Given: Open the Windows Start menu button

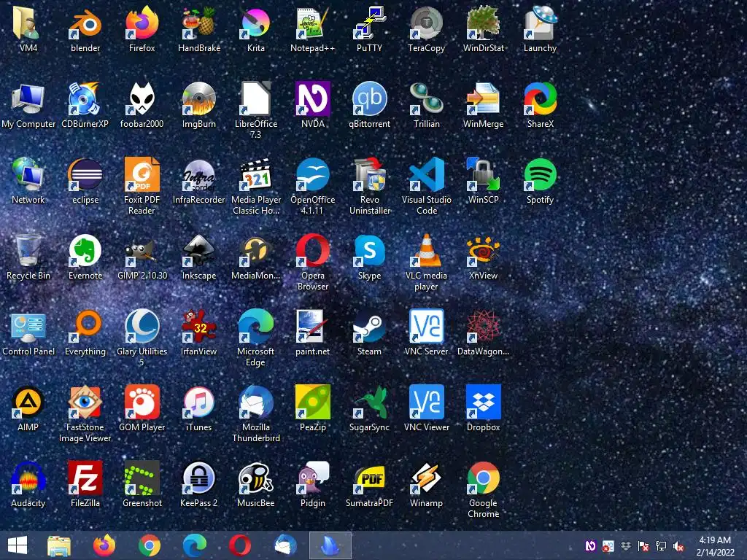Looking at the screenshot, I should (18, 545).
